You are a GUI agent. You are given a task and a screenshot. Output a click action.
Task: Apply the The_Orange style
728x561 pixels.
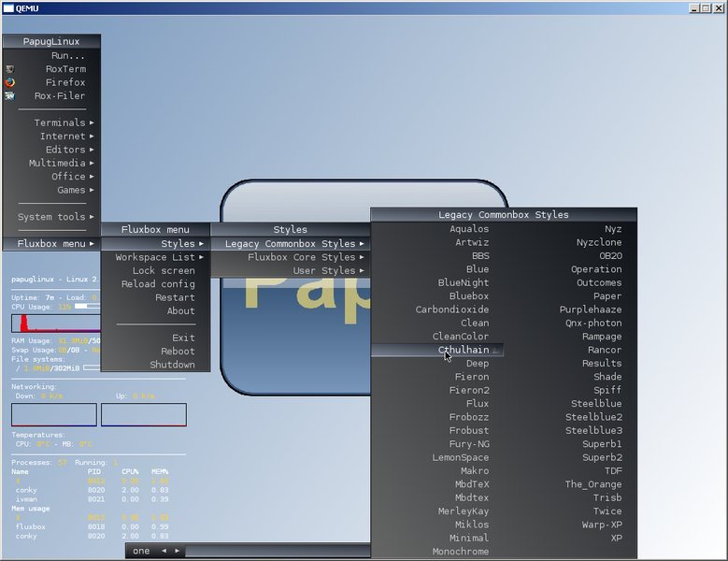tap(570, 485)
